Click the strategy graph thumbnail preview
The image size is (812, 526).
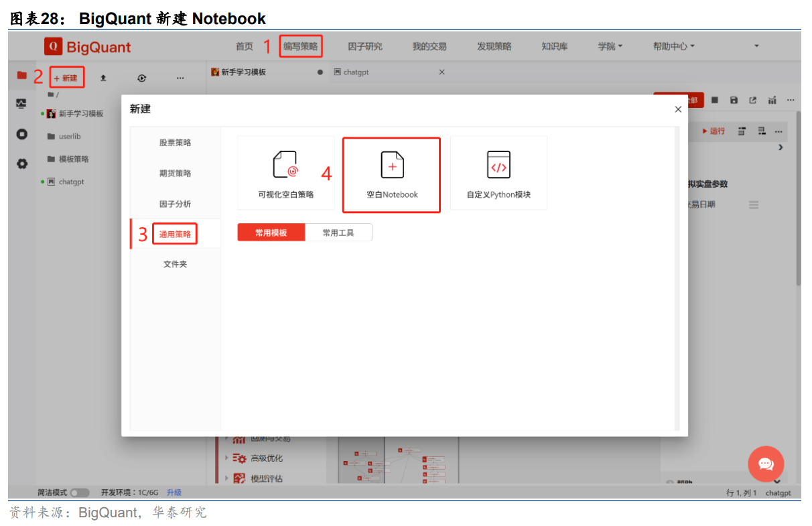click(x=398, y=460)
